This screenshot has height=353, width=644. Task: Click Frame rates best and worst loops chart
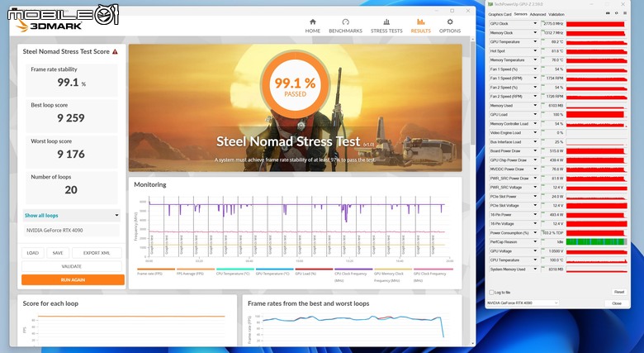coord(353,329)
